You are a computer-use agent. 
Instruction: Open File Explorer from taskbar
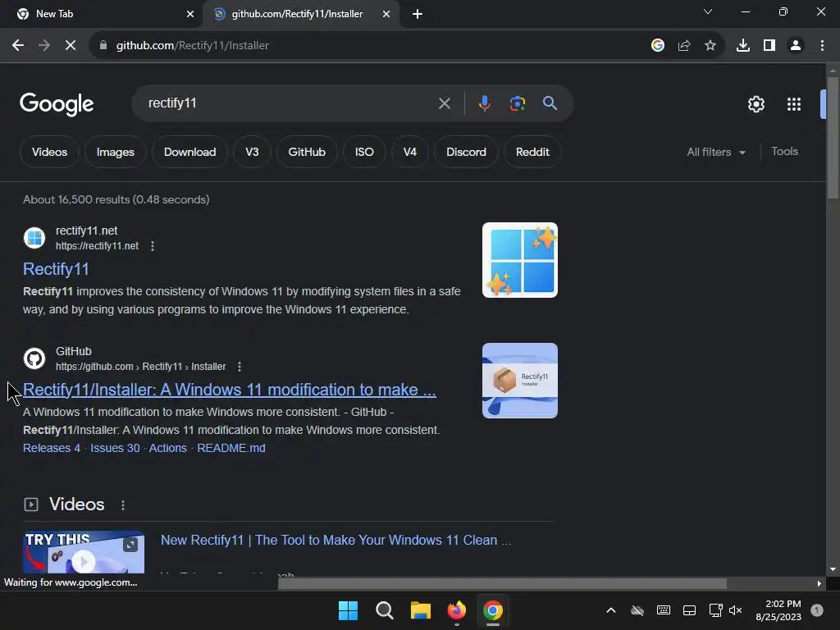point(421,610)
